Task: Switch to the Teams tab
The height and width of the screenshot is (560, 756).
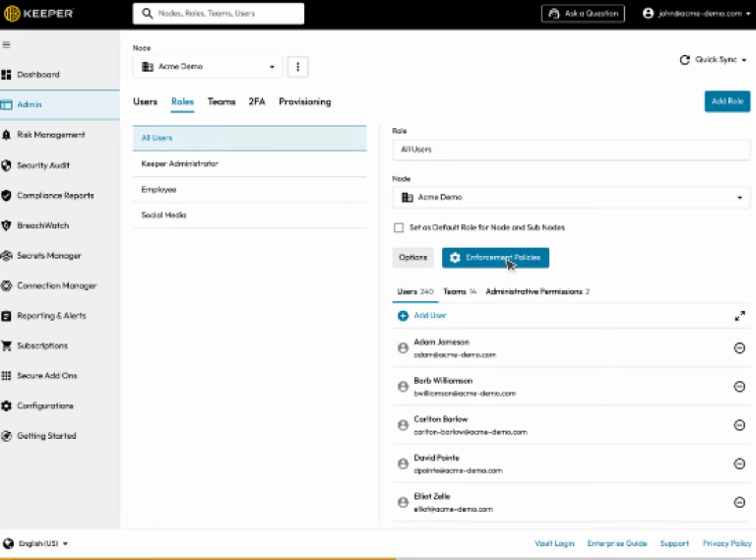Action: [221, 101]
